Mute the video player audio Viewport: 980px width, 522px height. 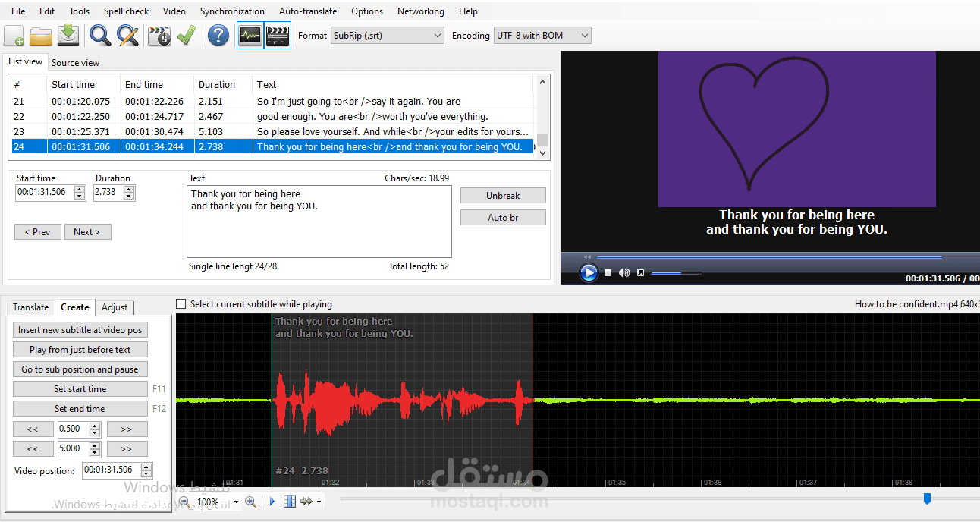[x=623, y=272]
